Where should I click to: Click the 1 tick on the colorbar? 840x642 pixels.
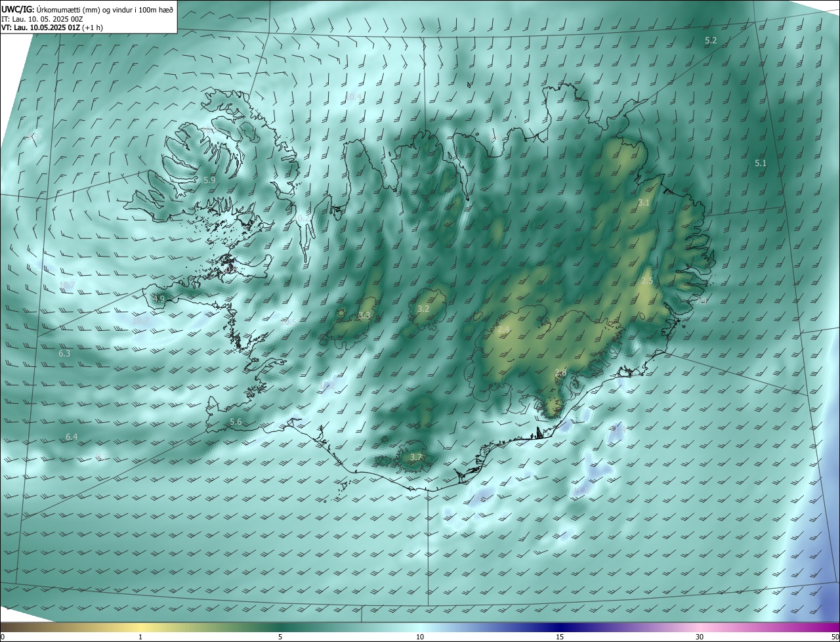point(140,637)
